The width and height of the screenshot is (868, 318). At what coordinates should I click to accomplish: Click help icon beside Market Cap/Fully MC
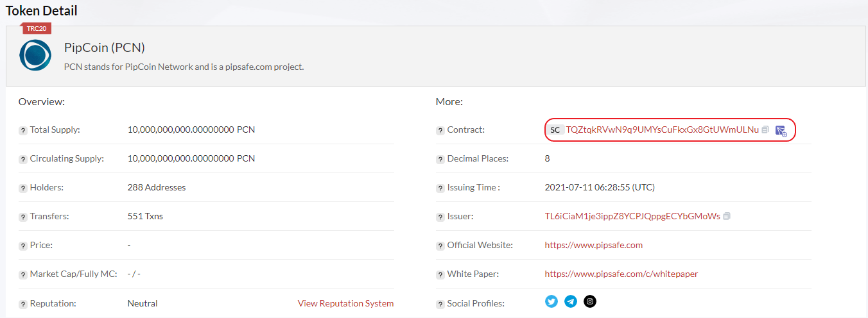point(23,275)
